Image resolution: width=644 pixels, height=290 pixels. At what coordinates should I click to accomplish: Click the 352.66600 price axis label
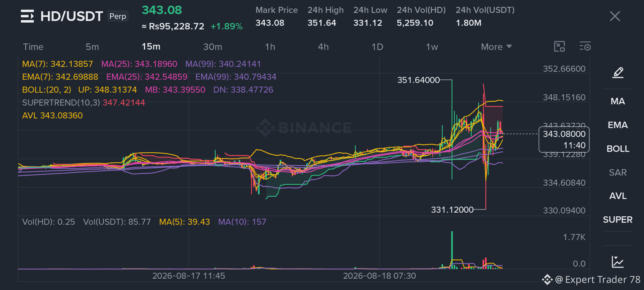(x=564, y=69)
